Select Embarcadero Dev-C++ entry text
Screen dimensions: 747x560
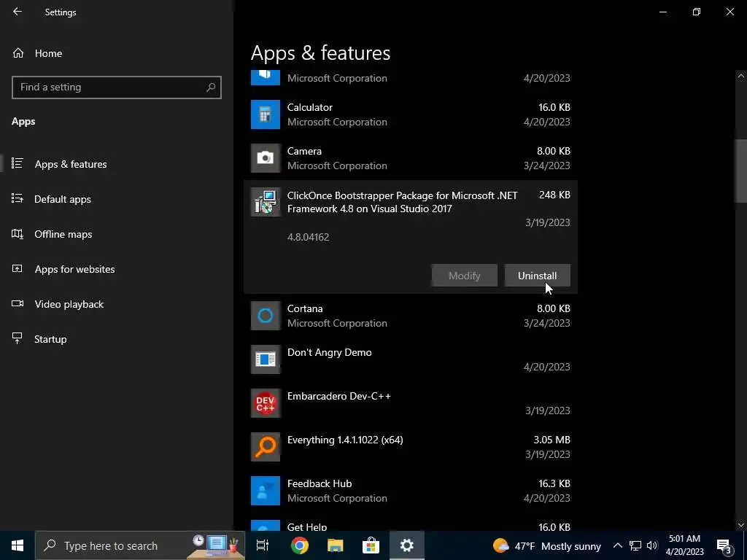[339, 396]
